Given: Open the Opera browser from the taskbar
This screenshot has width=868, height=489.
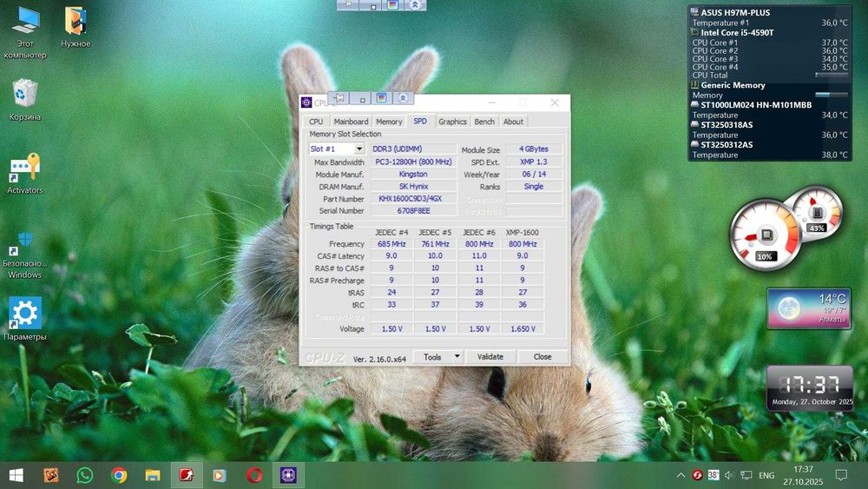Looking at the screenshot, I should [254, 475].
